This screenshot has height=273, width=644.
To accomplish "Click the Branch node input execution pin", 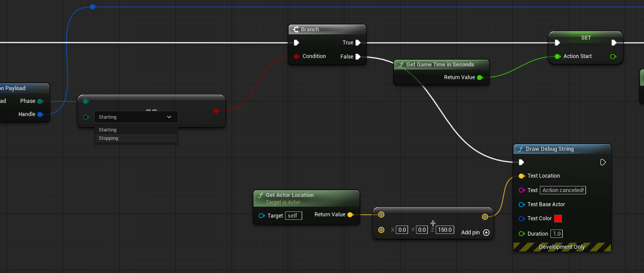I will [x=297, y=43].
